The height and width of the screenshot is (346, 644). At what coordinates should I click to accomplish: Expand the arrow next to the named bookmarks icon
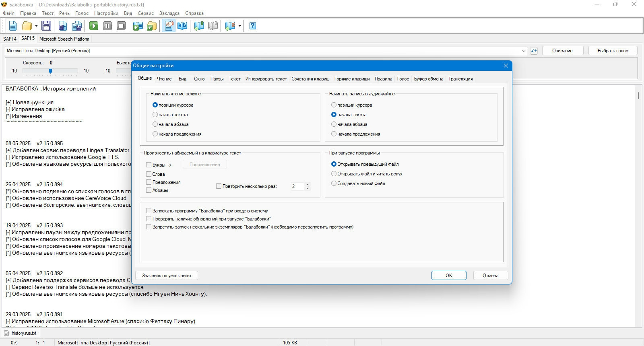239,26
